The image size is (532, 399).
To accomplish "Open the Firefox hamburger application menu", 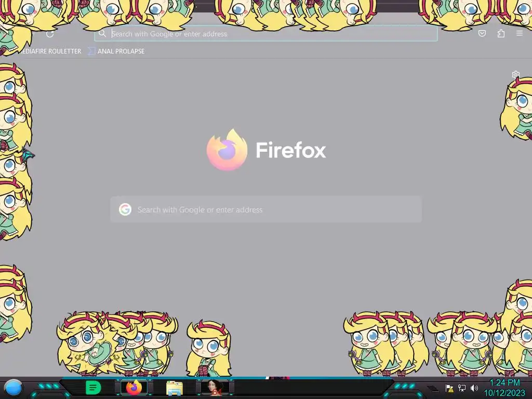I will [520, 33].
